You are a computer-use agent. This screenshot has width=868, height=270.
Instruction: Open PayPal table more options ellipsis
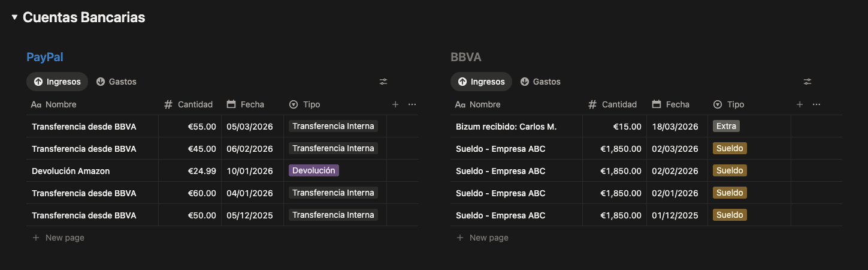click(x=412, y=104)
